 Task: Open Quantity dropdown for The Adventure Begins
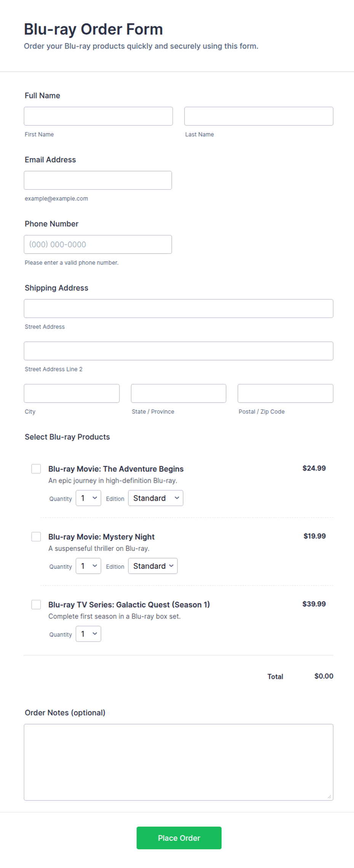pos(88,498)
